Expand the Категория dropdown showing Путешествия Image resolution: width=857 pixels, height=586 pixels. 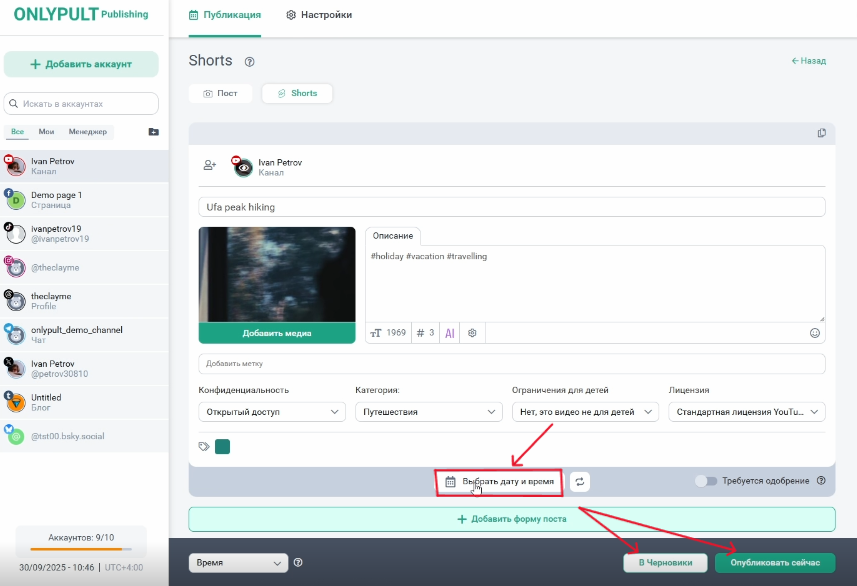(x=428, y=412)
